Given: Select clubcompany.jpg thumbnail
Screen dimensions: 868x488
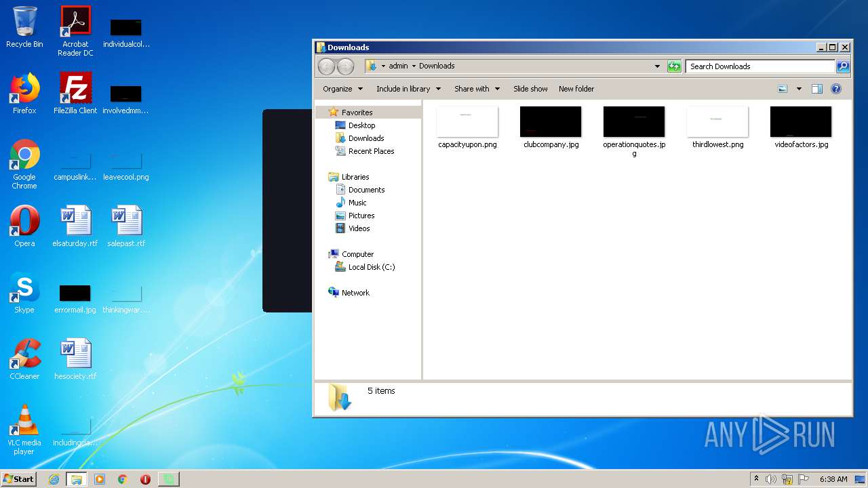Looking at the screenshot, I should [551, 127].
